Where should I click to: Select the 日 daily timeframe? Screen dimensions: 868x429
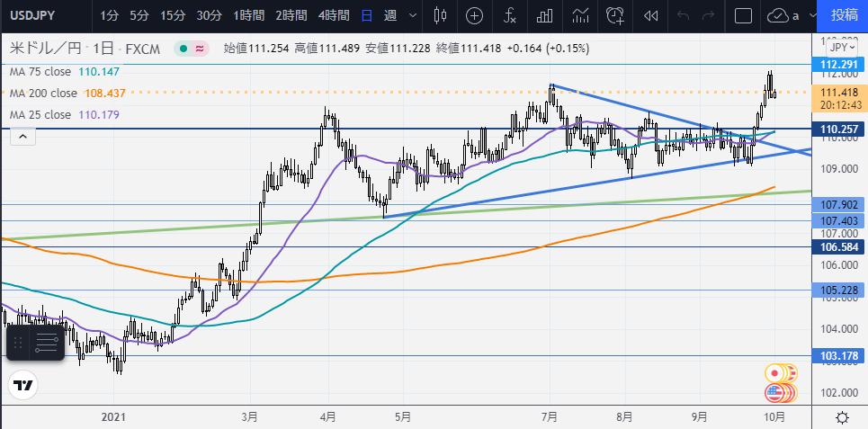click(x=366, y=15)
